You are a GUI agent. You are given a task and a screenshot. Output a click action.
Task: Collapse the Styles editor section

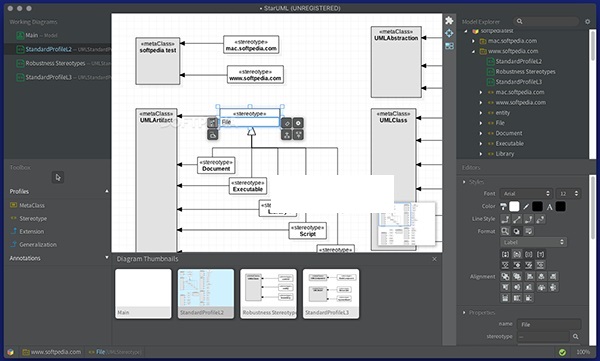click(464, 182)
